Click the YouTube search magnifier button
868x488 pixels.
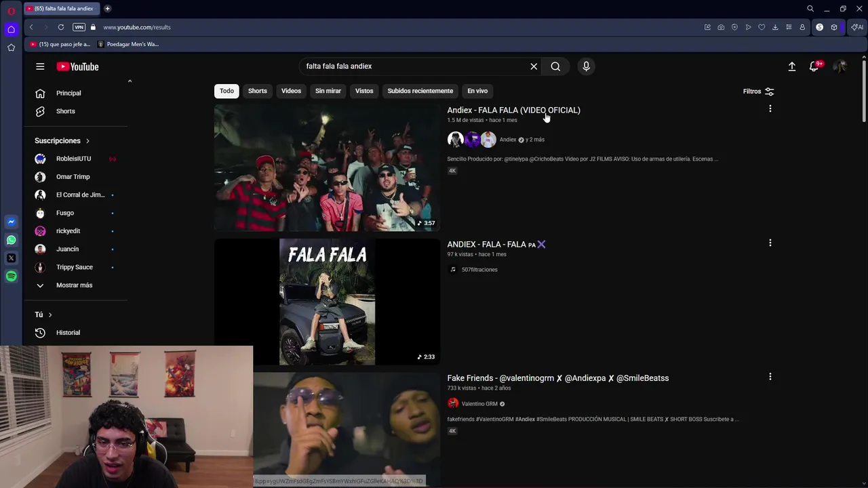(555, 66)
